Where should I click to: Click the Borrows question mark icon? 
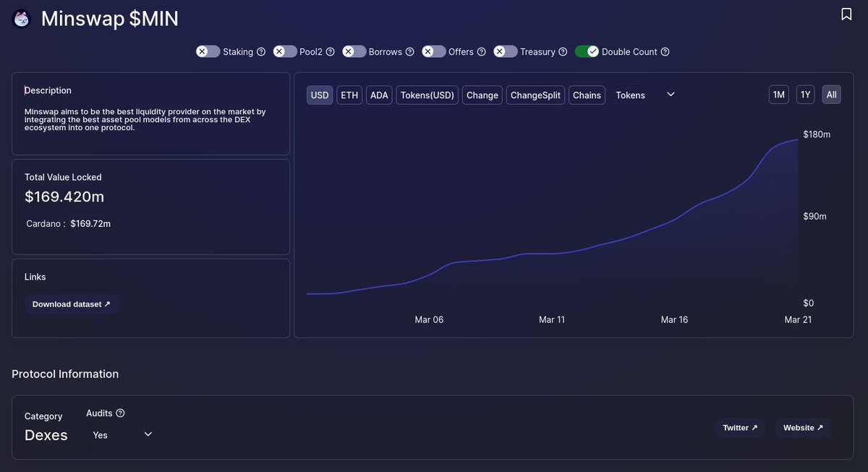tap(410, 51)
